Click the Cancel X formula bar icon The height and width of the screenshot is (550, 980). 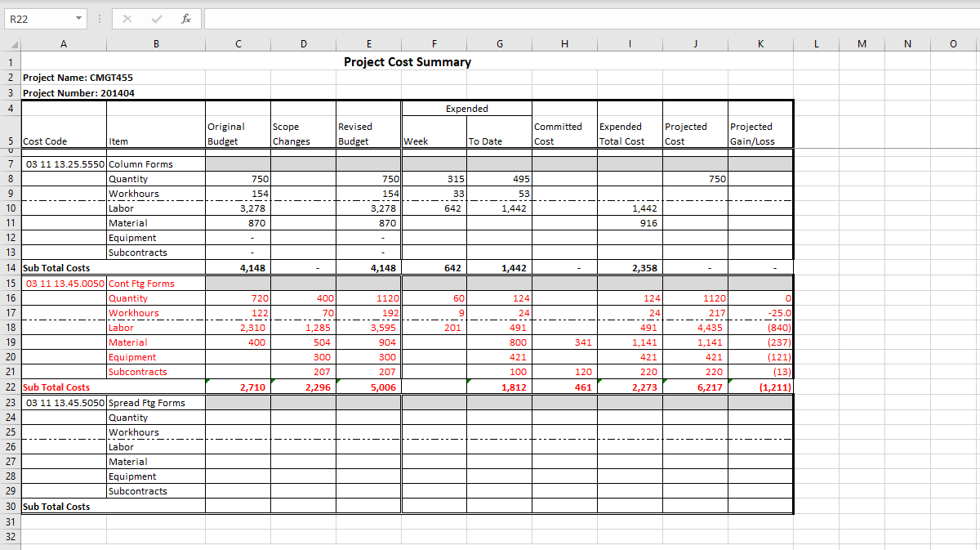coord(127,19)
